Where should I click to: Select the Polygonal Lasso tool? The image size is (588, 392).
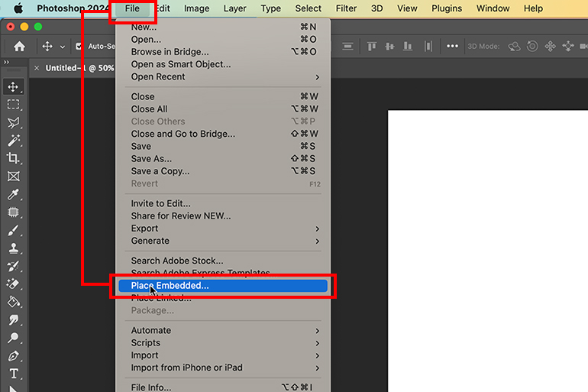pyautogui.click(x=14, y=122)
